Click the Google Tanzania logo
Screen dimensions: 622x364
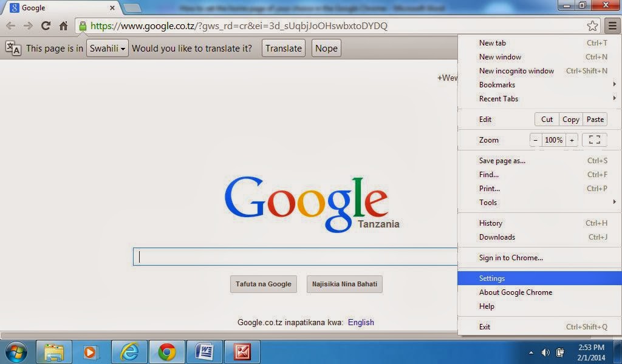(x=312, y=204)
